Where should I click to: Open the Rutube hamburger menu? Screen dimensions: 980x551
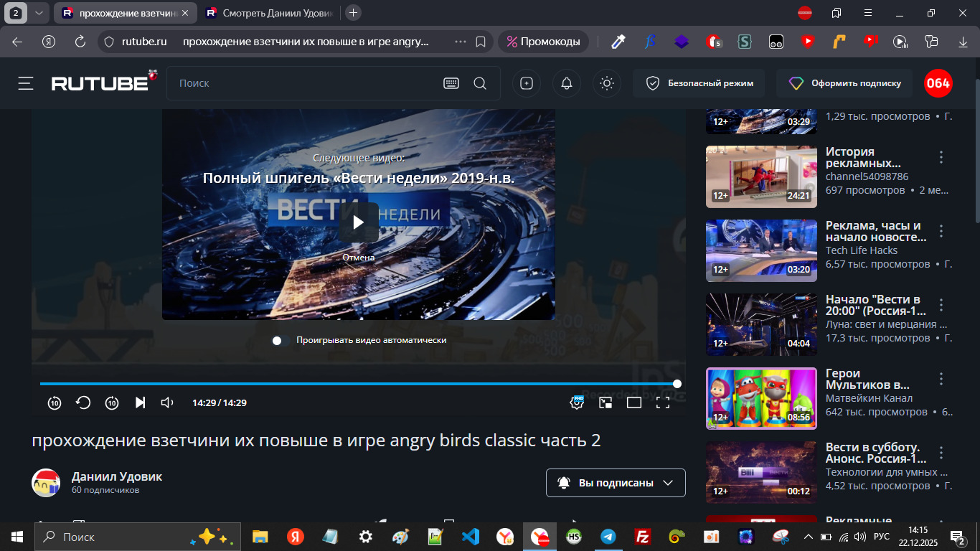[x=26, y=83]
